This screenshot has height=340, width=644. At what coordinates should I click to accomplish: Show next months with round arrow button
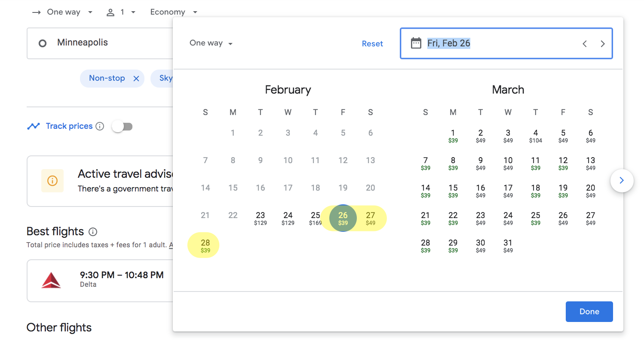click(x=622, y=181)
